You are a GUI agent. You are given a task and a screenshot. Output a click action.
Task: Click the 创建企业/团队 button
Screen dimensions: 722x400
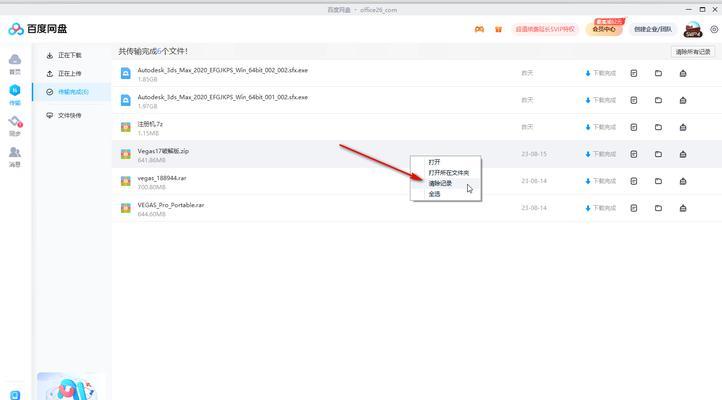point(652,29)
